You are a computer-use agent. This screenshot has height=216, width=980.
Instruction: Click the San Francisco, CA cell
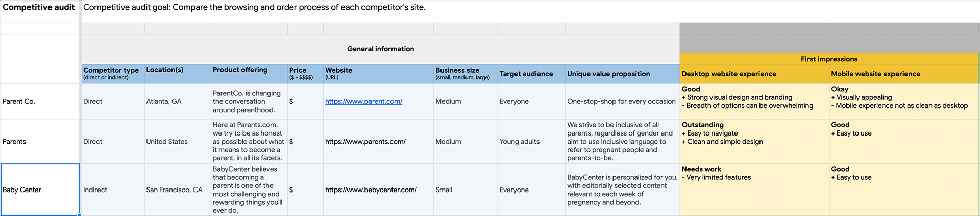tap(178, 190)
